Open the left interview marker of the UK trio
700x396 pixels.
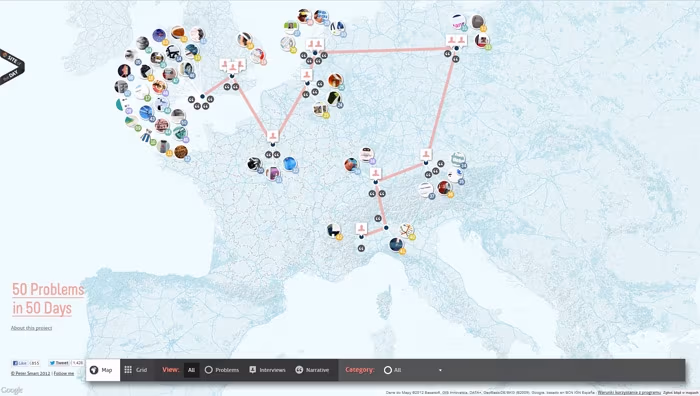coord(225,64)
